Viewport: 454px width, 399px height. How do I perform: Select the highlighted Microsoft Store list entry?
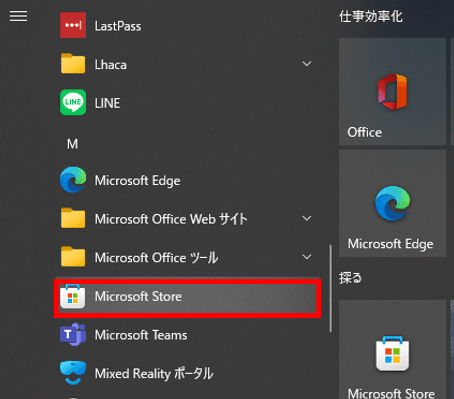point(187,297)
